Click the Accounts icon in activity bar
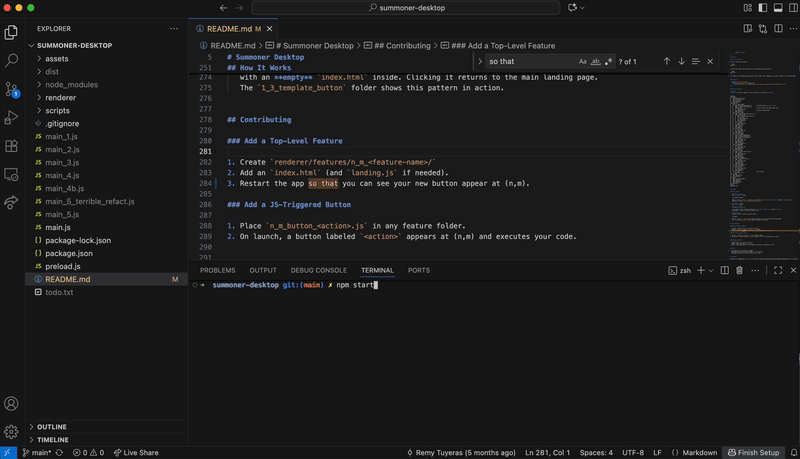This screenshot has height=459, width=800. [x=12, y=404]
